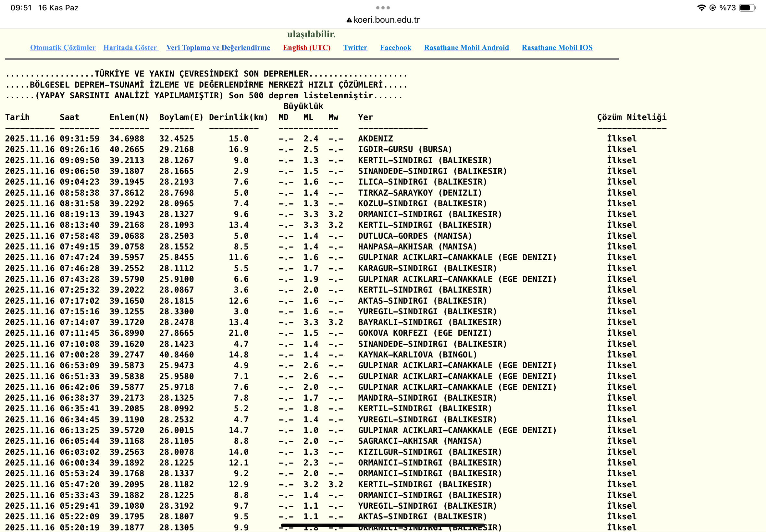Tap the 09:51 clock in status bar
766x532 pixels.
tap(21, 8)
